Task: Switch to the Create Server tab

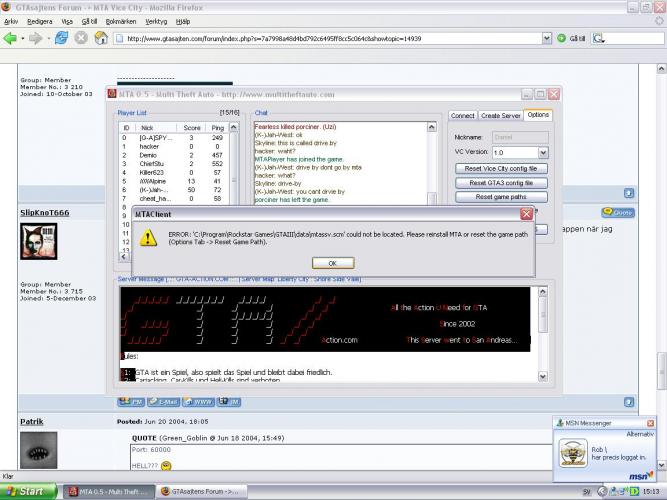Action: tap(501, 116)
